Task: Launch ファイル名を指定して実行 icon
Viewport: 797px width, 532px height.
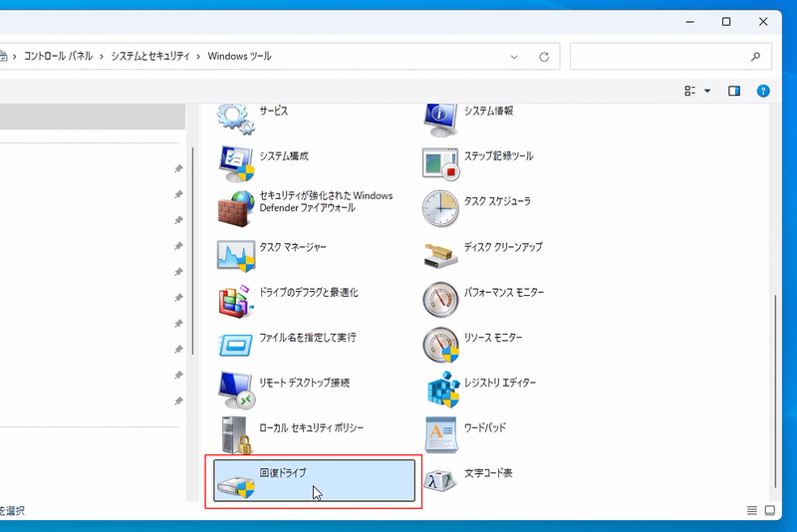Action: pos(236,345)
